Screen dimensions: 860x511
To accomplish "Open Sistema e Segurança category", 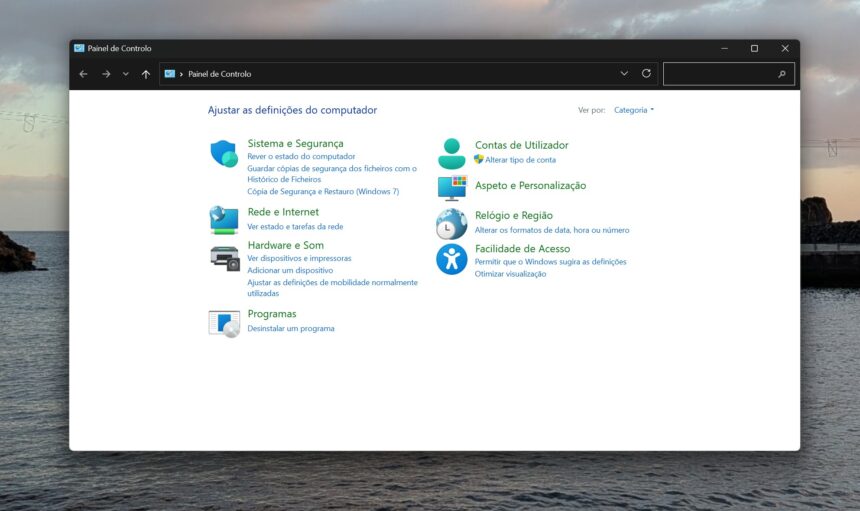I will coord(295,144).
